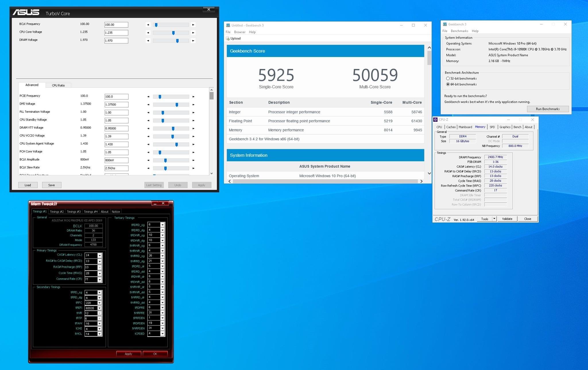This screenshot has height=370, width=588.
Task: Open tRDRD_sg dropdown in Tertiary Timings
Action: tap(163, 225)
